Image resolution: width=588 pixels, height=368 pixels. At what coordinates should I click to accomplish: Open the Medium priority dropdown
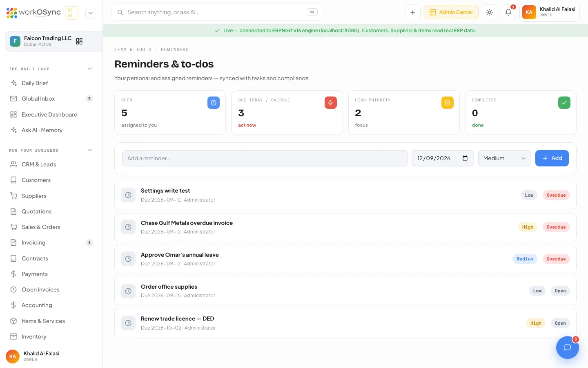click(505, 158)
